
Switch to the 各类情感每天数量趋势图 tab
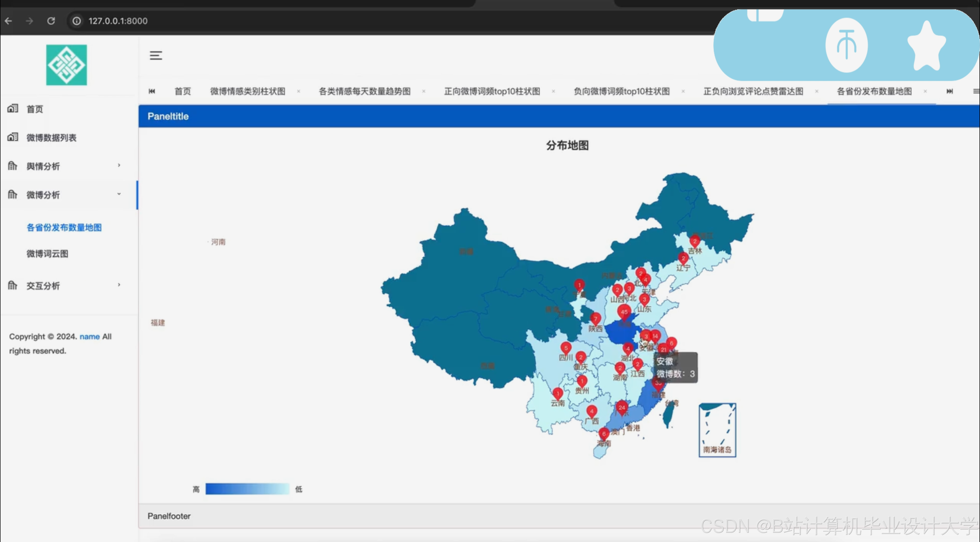364,91
